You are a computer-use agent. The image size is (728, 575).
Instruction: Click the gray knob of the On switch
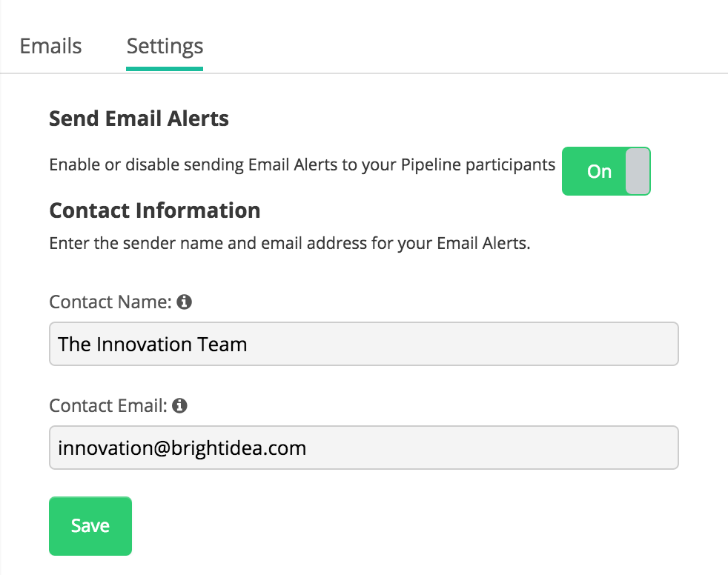coord(637,171)
